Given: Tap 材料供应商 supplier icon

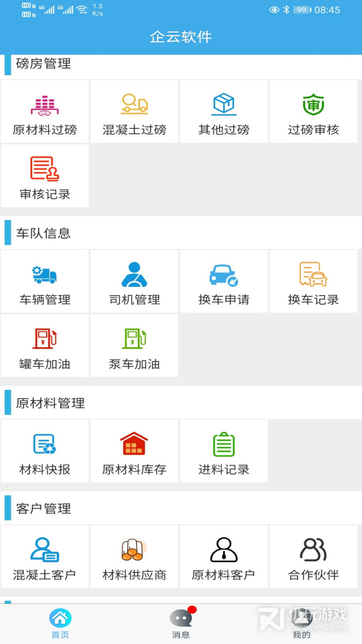Looking at the screenshot, I should tap(134, 550).
